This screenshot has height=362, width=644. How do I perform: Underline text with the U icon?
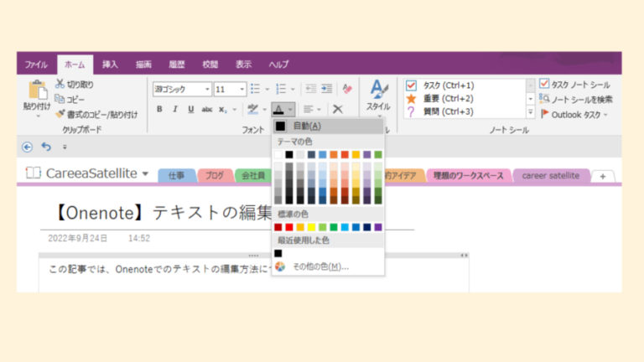coord(190,109)
